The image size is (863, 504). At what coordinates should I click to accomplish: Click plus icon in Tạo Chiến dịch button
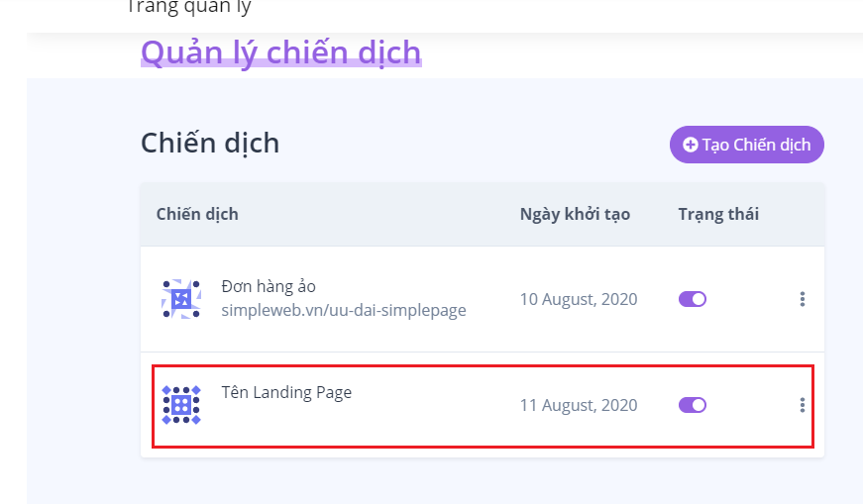tap(690, 145)
